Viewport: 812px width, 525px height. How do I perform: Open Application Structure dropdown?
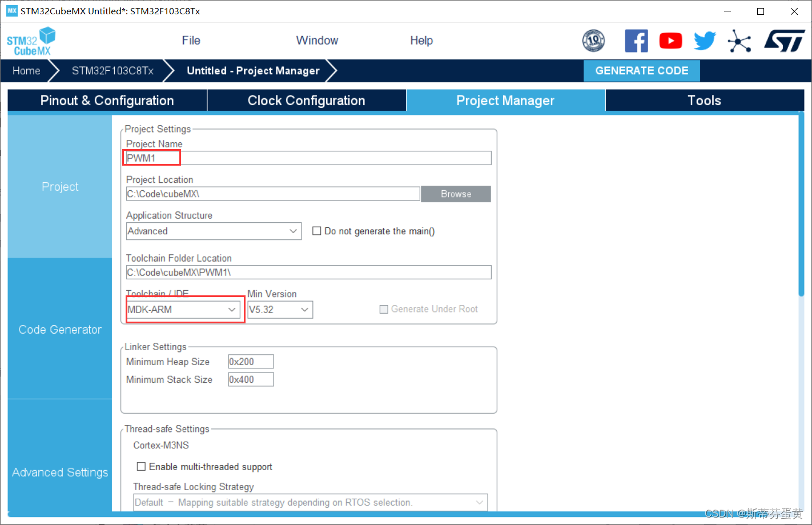pos(214,231)
